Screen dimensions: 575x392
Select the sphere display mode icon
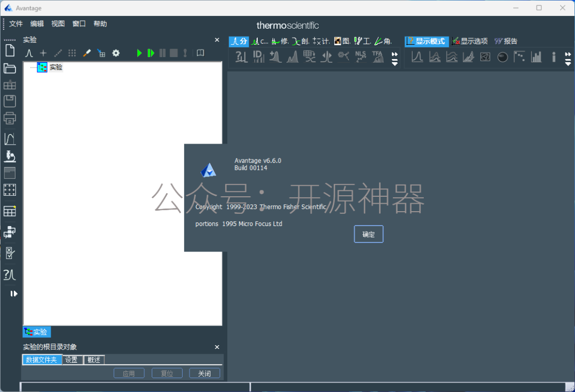tap(503, 57)
